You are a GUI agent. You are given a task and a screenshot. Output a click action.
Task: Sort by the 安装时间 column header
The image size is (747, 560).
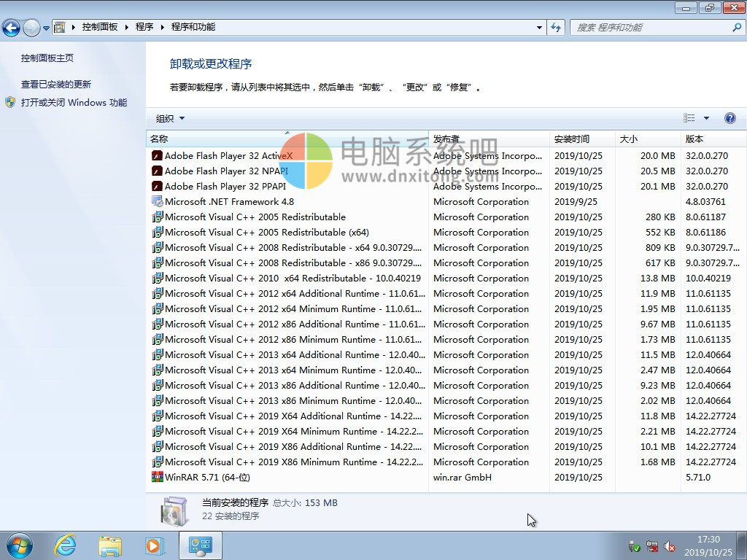(582, 139)
